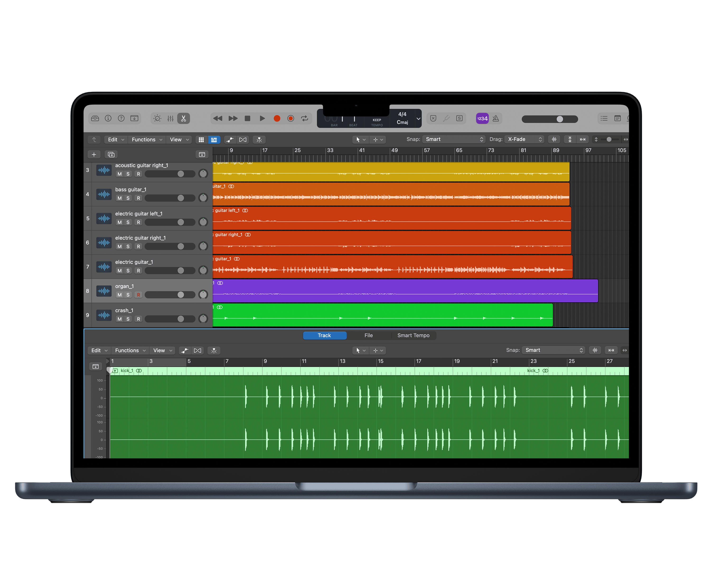Click the add track plus button
The height and width of the screenshot is (588, 712).
[x=94, y=154]
